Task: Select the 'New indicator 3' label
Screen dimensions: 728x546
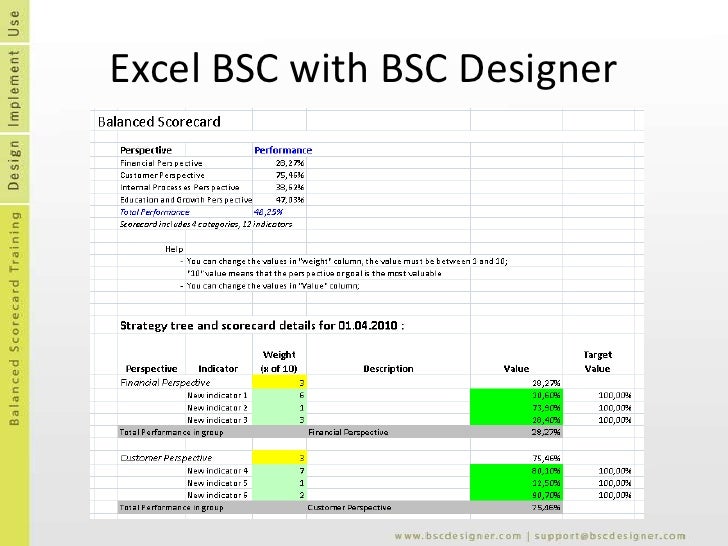Action: pos(217,420)
